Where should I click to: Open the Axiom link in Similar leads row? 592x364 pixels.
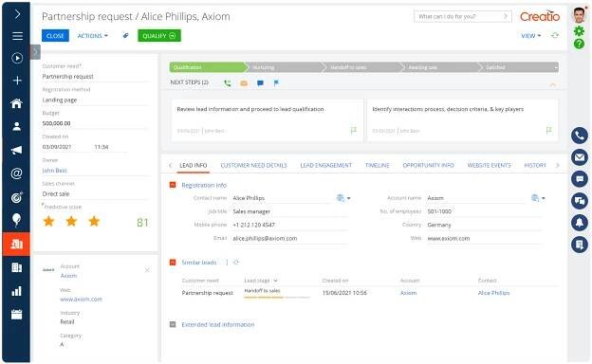(409, 293)
